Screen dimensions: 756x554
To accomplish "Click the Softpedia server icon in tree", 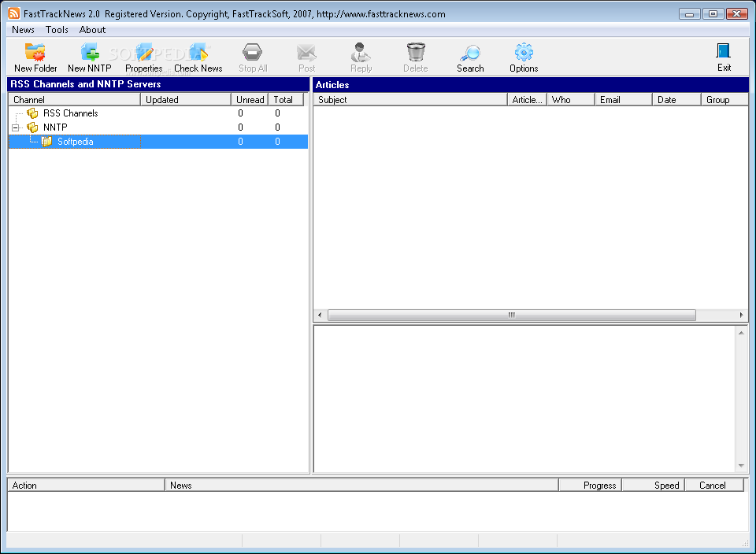I will (x=46, y=142).
